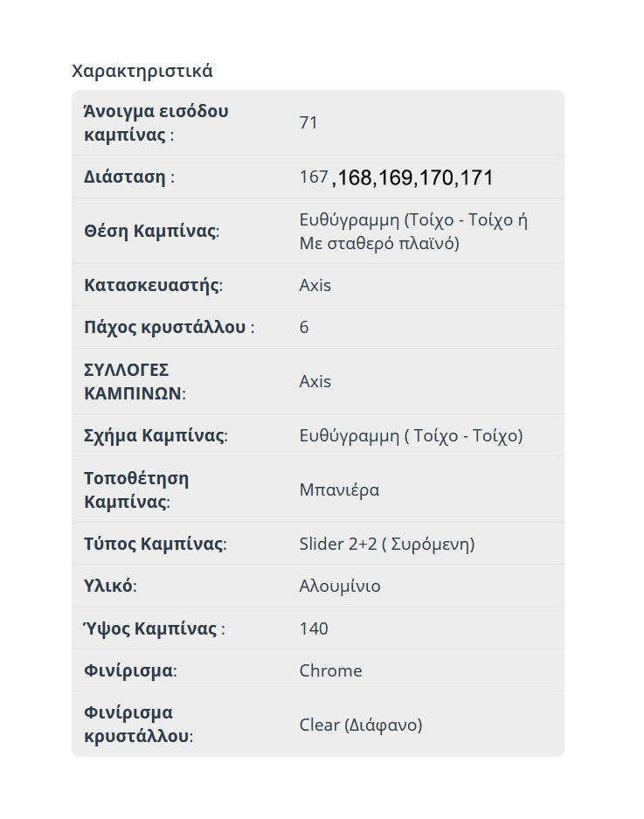Open Axis in the ΣΥΛΛΟΓΕΣ ΚΑΜΠΙΝΩΝ row
Screen dimensions: 644x819
[315, 381]
